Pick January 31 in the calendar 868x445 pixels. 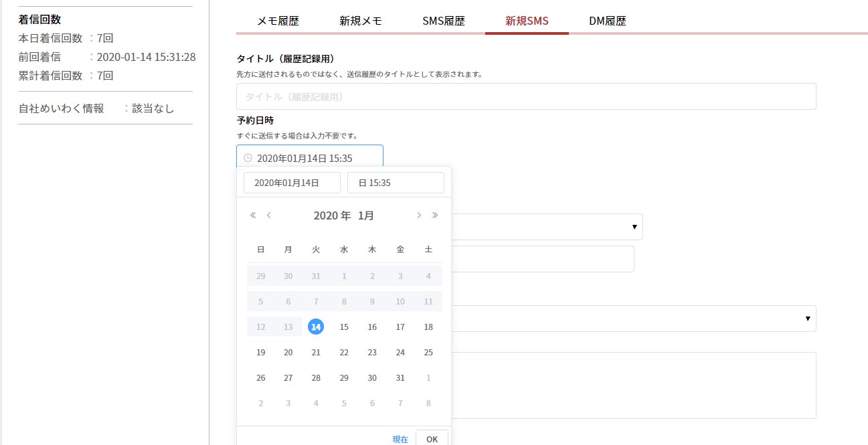[x=400, y=378]
